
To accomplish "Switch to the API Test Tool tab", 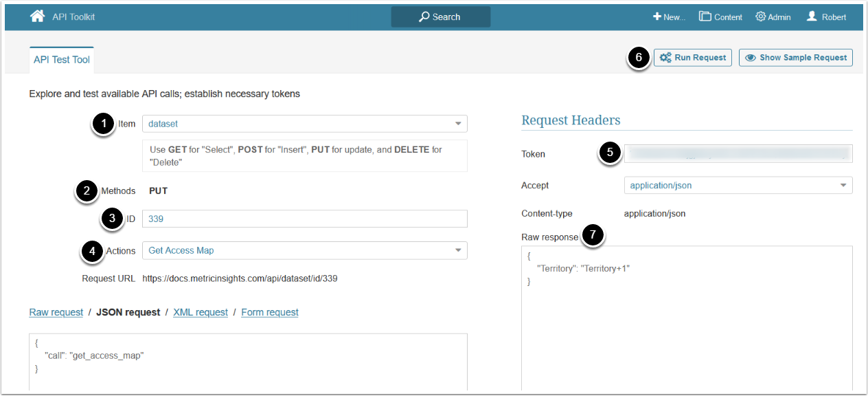I will pos(62,60).
